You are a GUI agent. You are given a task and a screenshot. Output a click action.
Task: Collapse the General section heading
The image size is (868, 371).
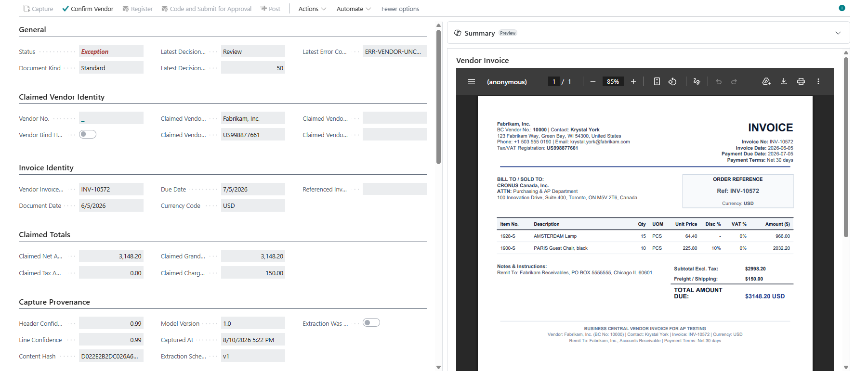coord(32,29)
